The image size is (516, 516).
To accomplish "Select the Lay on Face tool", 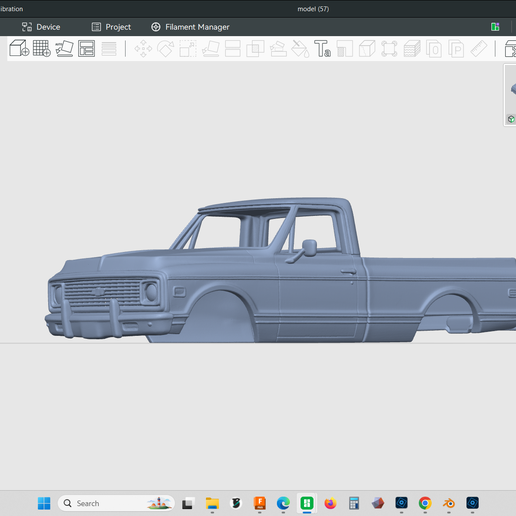I will (211, 49).
